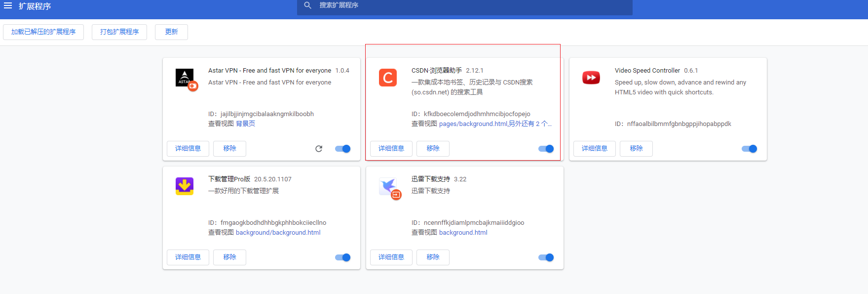Screen dimensions: 868x294
Task: Click the Video Speed Controller version 0.6.1
Action: click(x=691, y=71)
